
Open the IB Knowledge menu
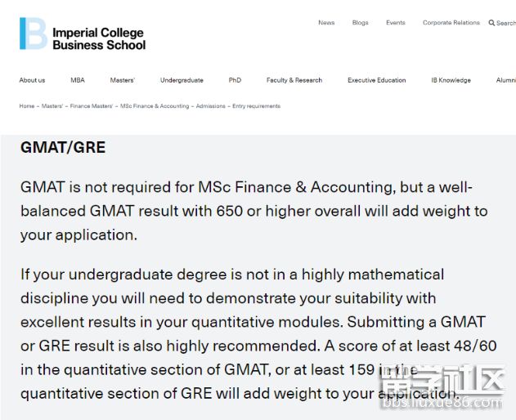tap(451, 80)
